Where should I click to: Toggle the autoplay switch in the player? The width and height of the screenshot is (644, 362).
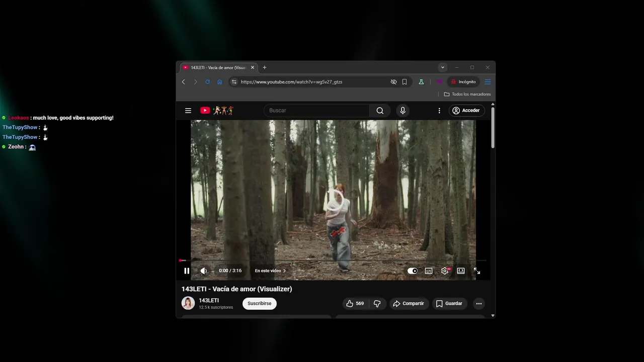(x=413, y=271)
